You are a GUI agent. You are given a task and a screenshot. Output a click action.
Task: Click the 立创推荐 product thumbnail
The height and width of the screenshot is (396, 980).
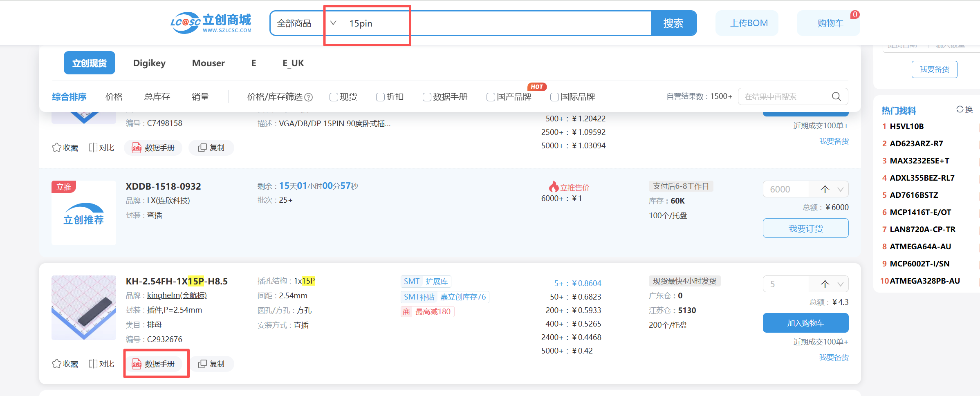click(x=84, y=213)
